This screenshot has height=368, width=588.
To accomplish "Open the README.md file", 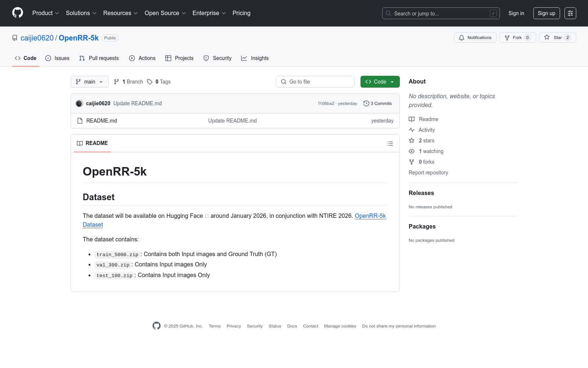I will pos(101,121).
